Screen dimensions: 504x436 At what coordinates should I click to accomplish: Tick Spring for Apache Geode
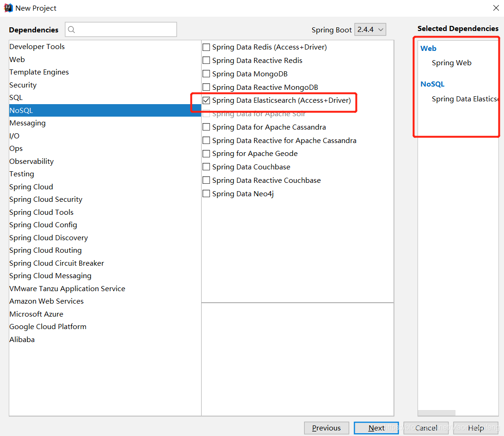pos(206,154)
